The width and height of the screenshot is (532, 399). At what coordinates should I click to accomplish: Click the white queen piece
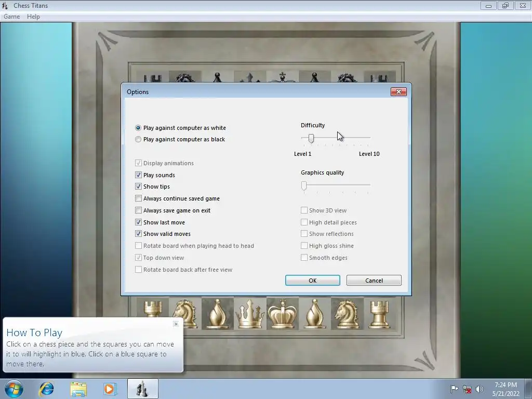250,314
